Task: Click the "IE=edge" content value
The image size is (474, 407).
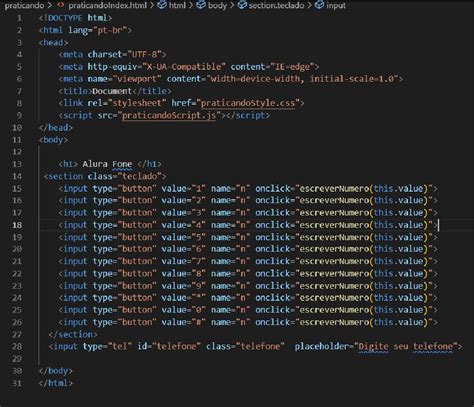Action: (x=292, y=67)
